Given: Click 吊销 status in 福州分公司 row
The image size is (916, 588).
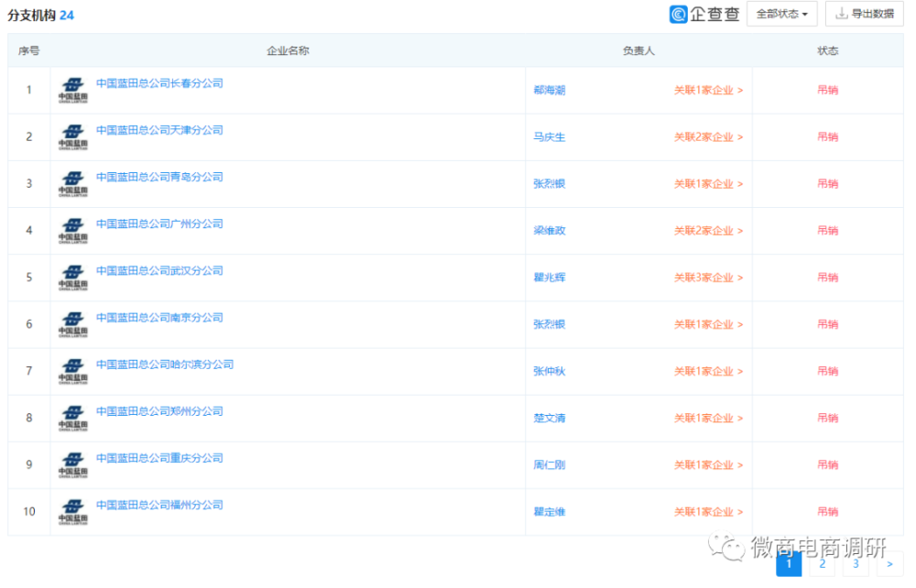Looking at the screenshot, I should pos(828,512).
